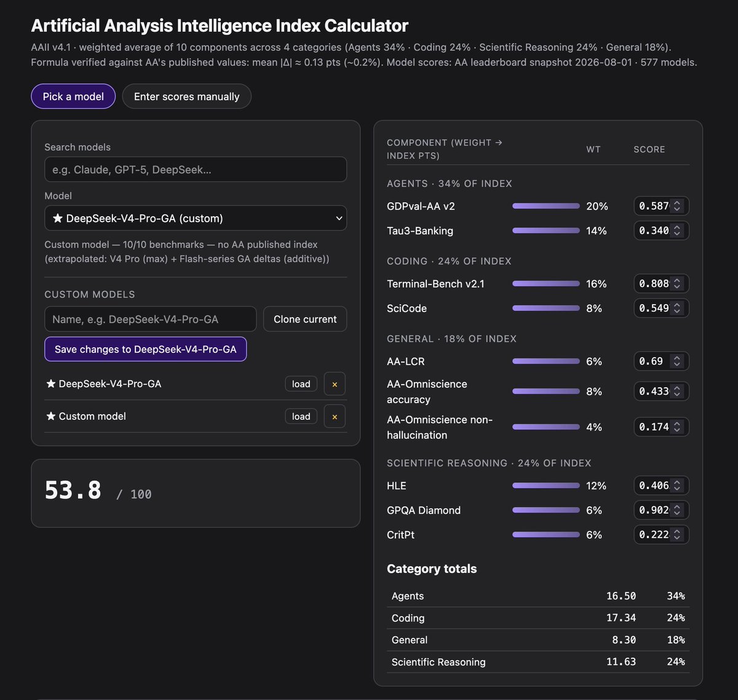Click the Coding category total 17.34
Image resolution: width=738 pixels, height=700 pixels.
tap(621, 618)
